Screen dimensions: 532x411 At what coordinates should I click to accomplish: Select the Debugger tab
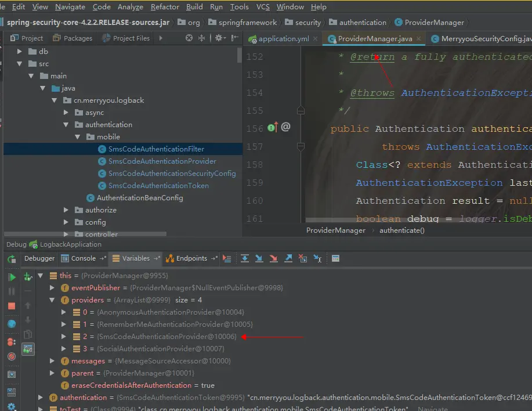(x=39, y=258)
